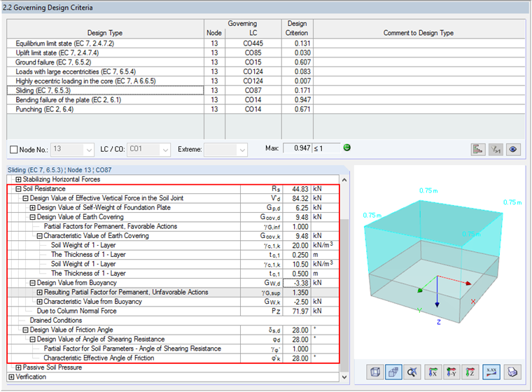The width and height of the screenshot is (532, 392).
Task: Collapse Design Value from Buoyancy
Action: 33,283
